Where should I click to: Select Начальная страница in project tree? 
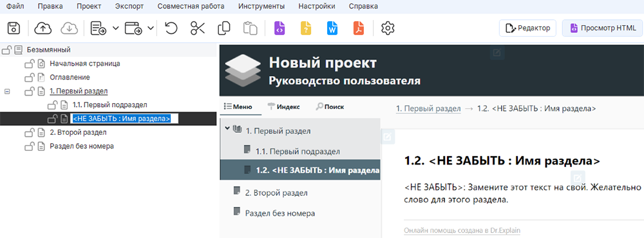pos(85,64)
